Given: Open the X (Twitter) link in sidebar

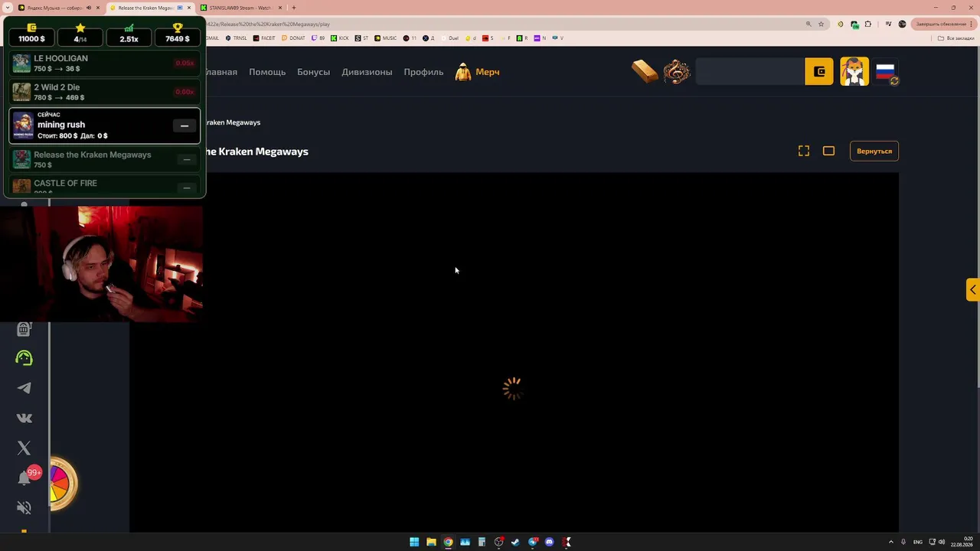Looking at the screenshot, I should pos(24,448).
